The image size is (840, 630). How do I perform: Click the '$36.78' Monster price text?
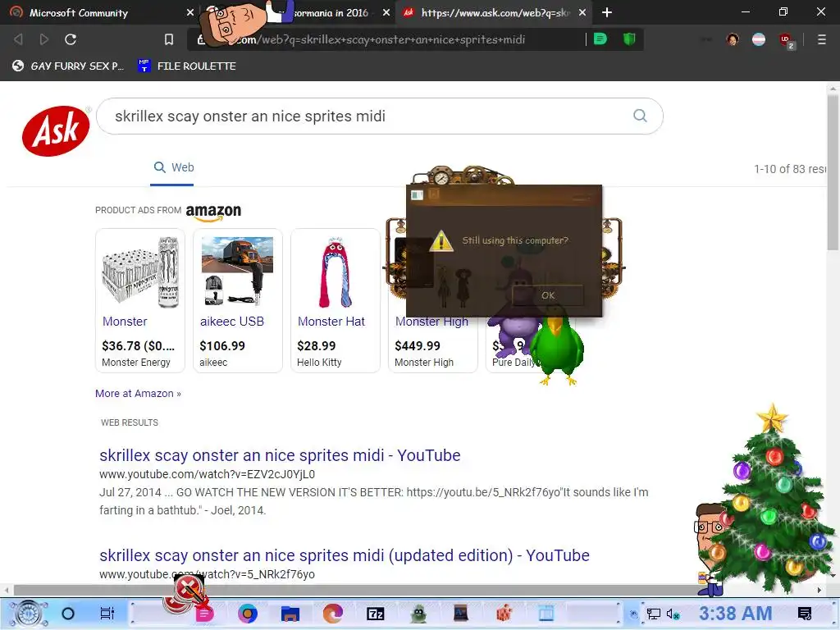(x=138, y=346)
